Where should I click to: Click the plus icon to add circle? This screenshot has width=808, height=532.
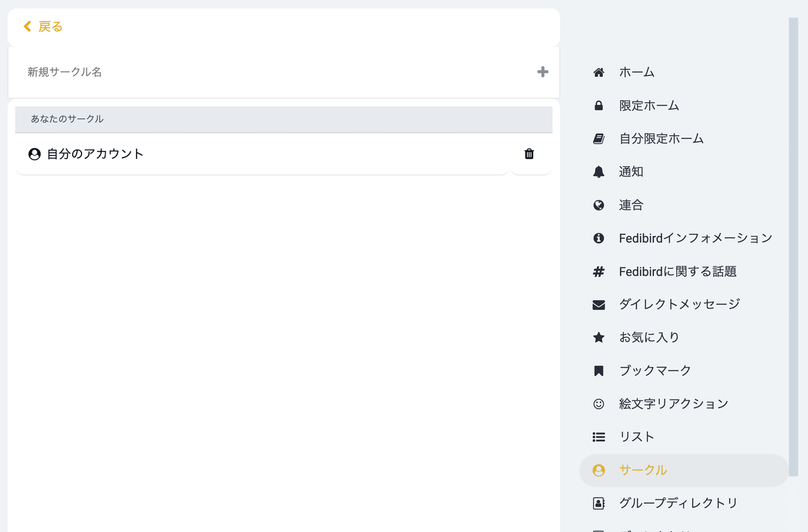click(543, 72)
